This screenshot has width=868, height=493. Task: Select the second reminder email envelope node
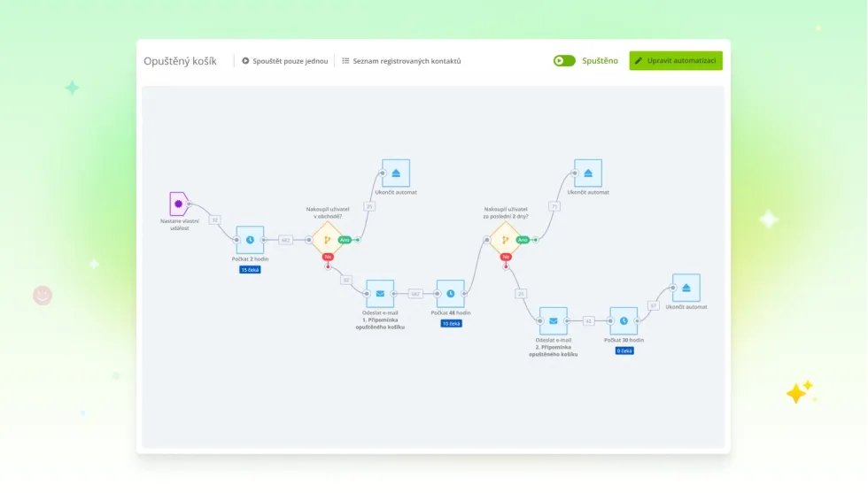click(553, 320)
